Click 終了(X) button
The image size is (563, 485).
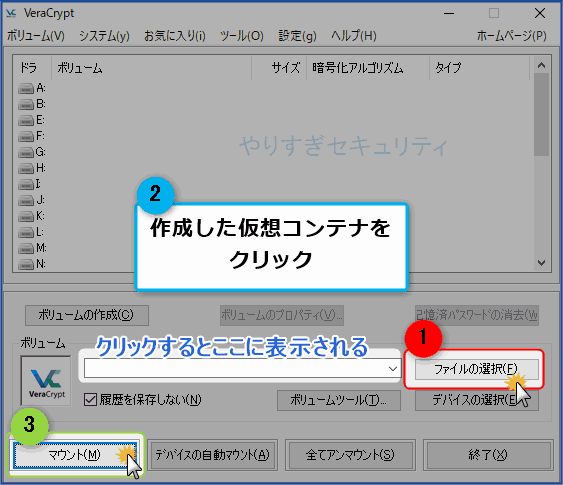pos(488,455)
